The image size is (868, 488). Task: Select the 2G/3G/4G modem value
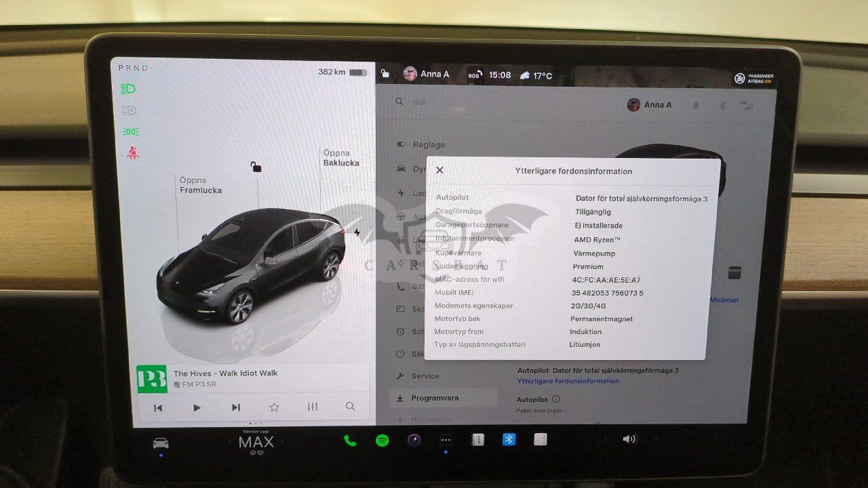[x=588, y=306]
